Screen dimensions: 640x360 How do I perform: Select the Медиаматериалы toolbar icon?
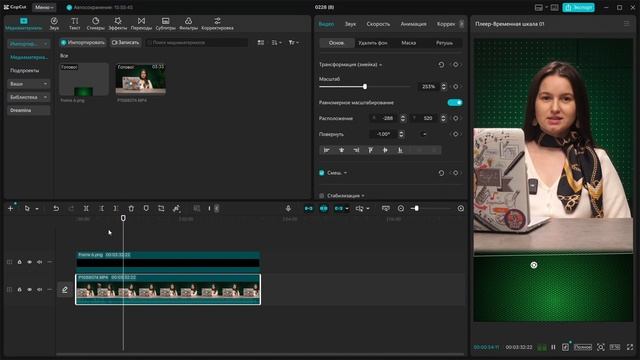pyautogui.click(x=24, y=24)
